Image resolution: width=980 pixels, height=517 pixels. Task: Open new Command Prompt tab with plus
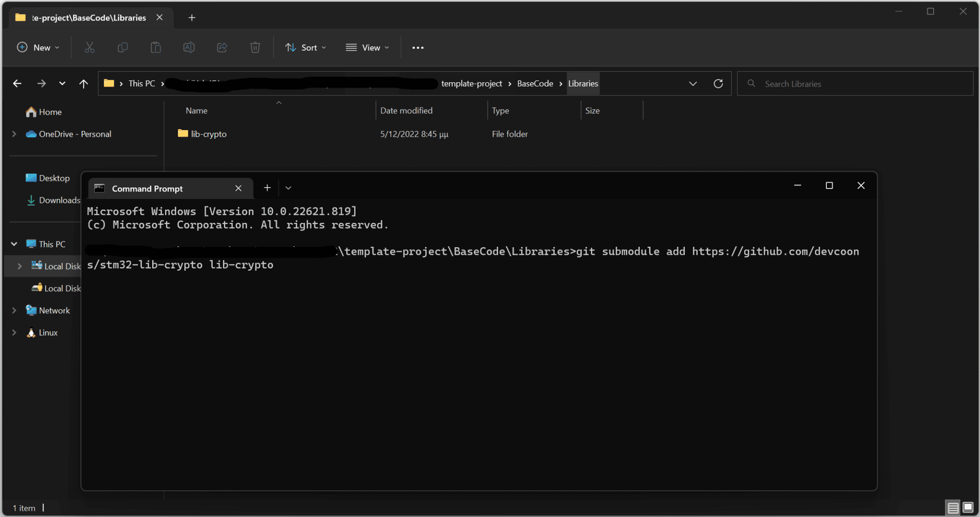point(267,188)
